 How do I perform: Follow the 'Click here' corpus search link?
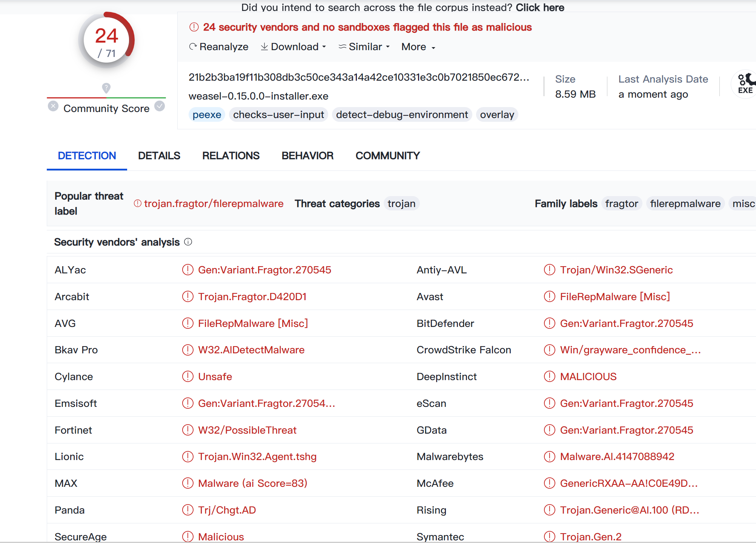[540, 7]
